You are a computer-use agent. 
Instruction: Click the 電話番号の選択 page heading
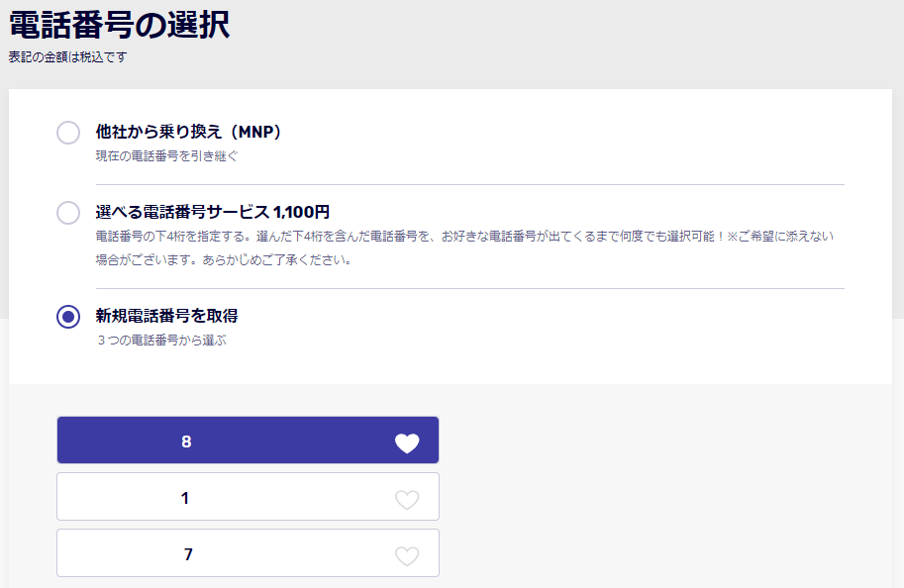pos(120,25)
